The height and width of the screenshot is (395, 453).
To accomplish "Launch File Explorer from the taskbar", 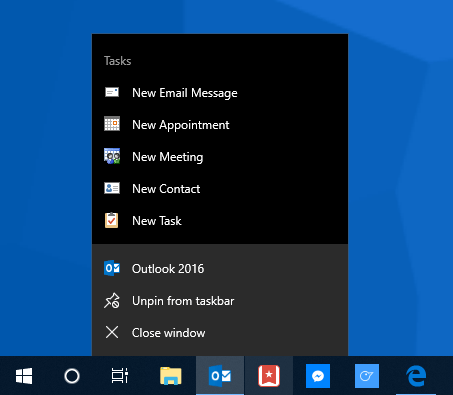I will click(x=171, y=376).
